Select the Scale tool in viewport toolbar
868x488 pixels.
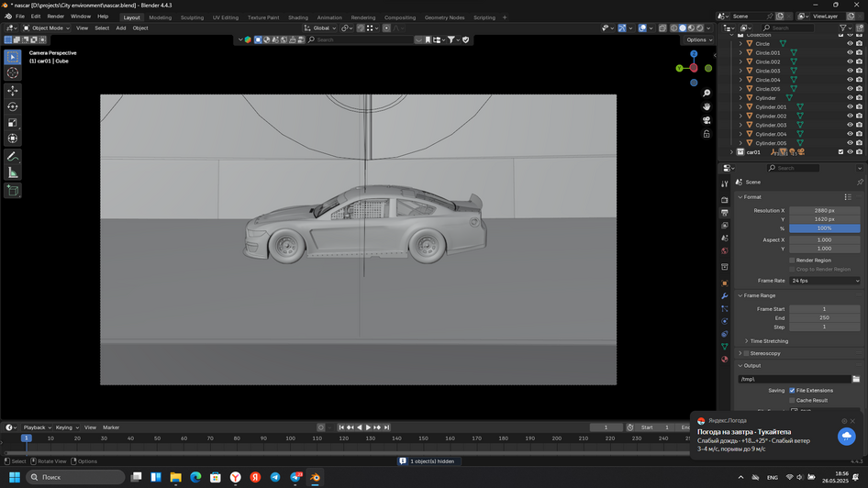13,122
